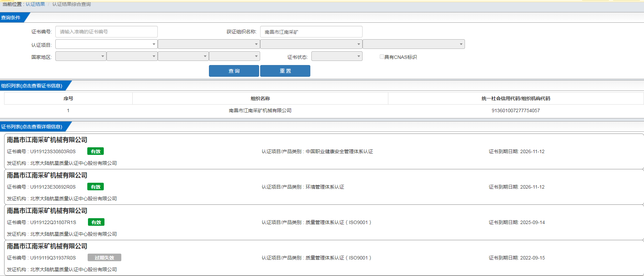Enable the 具有CNAS标识 checkbox
Viewport: 644px width, 276px height.
[381, 57]
